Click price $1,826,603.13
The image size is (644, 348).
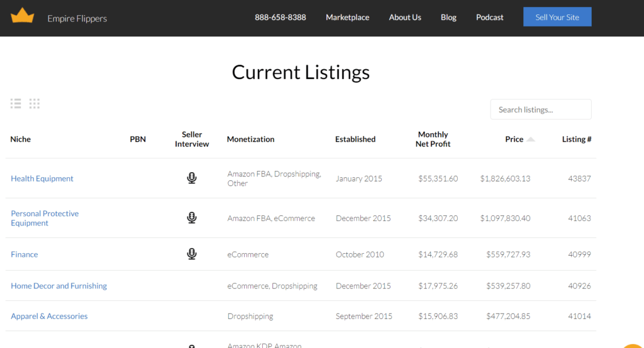(x=505, y=178)
